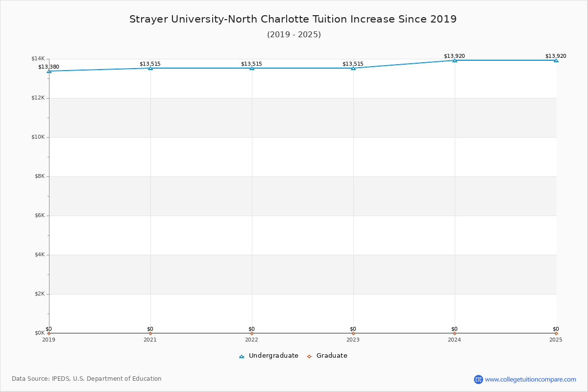Click the 2024 x-axis label
The height and width of the screenshot is (392, 588).
click(455, 340)
